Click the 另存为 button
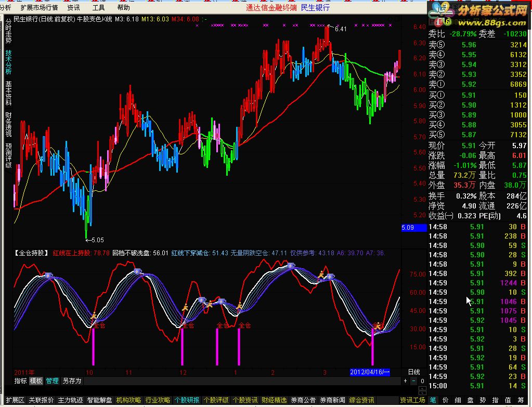The height and width of the screenshot is (407, 532). pyautogui.click(x=72, y=381)
